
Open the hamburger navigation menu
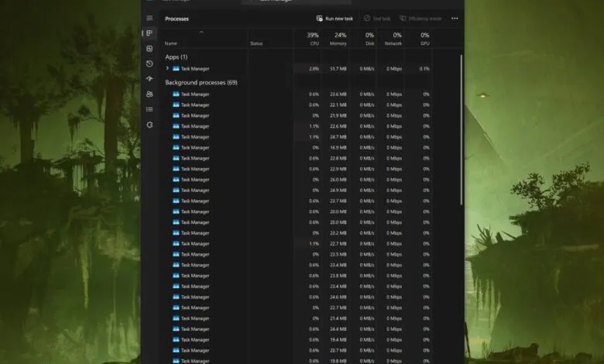tap(149, 18)
